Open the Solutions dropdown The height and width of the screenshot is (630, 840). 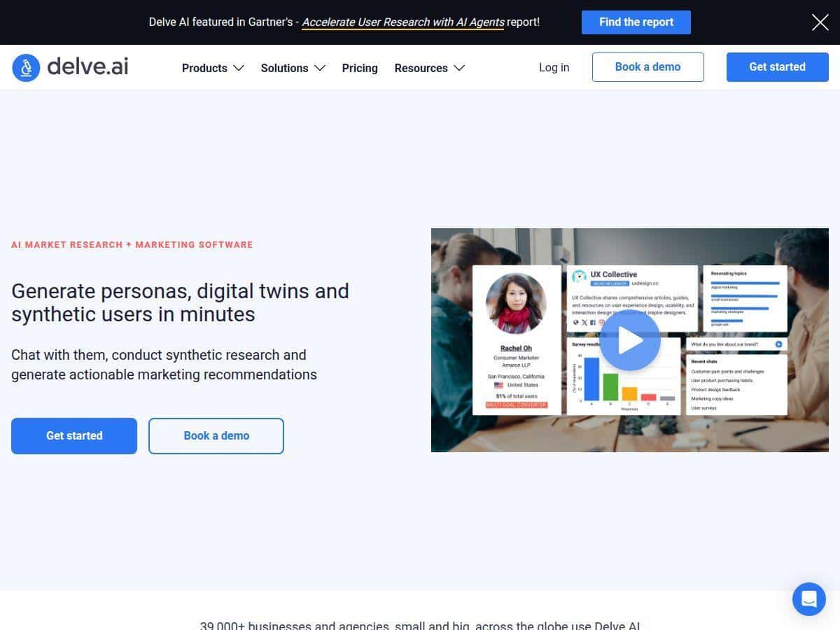293,68
